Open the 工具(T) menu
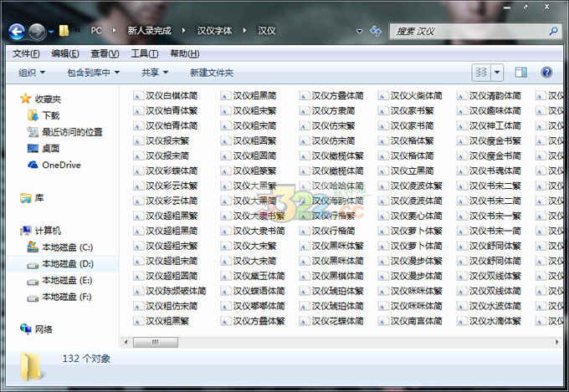This screenshot has width=569, height=392. (145, 53)
